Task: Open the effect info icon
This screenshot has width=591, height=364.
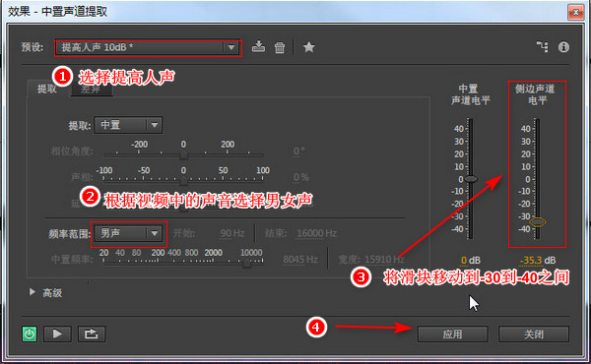Action: pos(563,47)
